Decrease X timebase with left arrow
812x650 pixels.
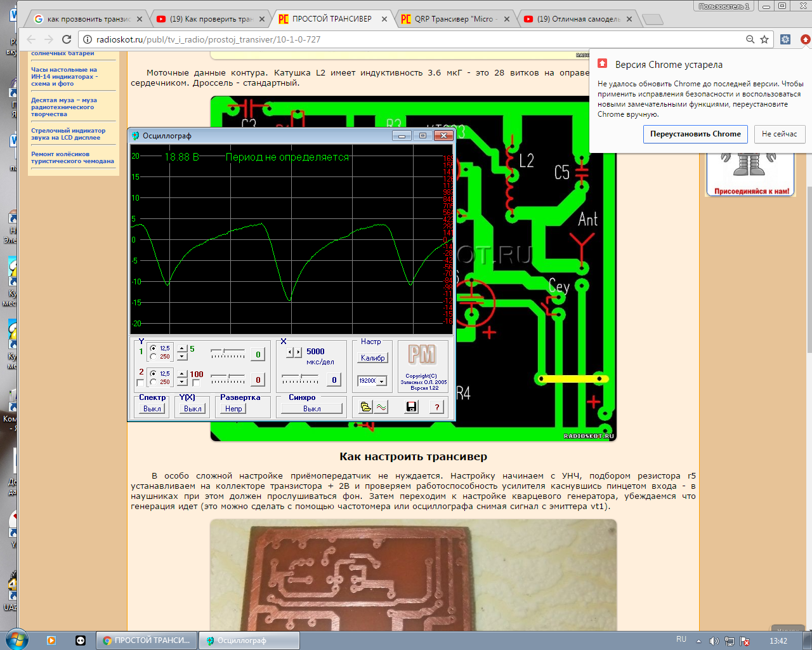coord(291,352)
